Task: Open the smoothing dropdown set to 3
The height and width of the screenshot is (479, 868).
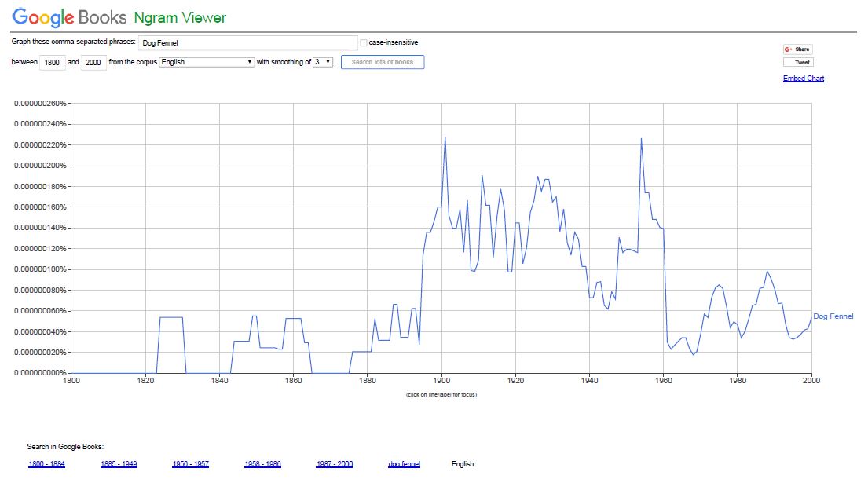Action: 324,62
